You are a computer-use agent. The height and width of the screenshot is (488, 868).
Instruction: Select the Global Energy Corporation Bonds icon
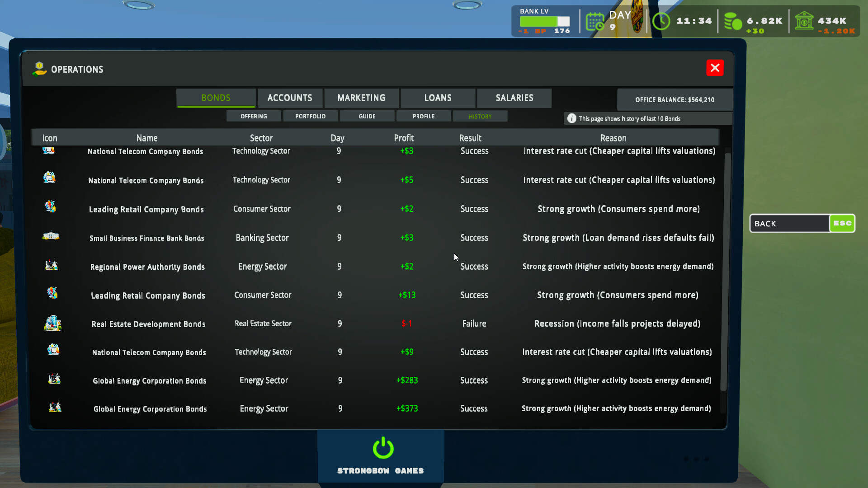point(54,379)
